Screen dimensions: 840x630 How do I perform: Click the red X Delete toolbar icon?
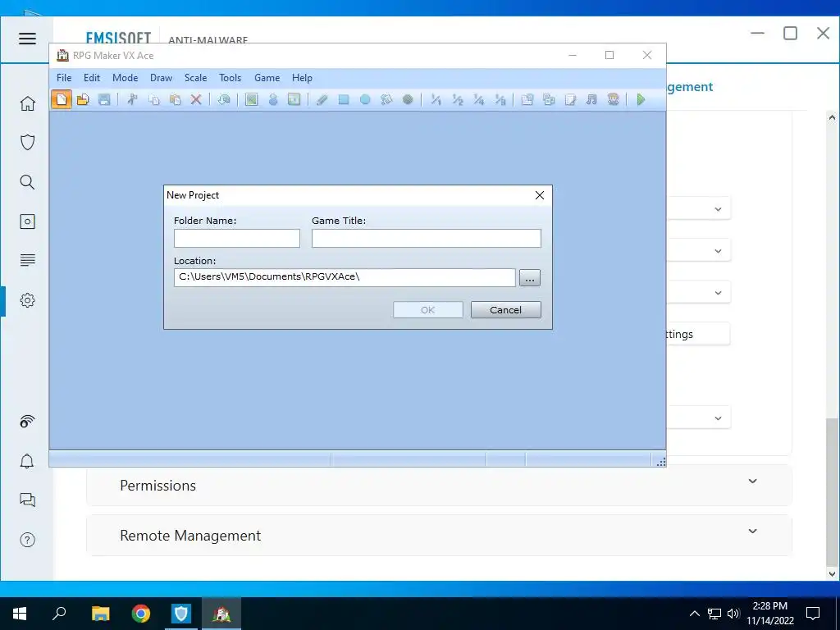196,99
